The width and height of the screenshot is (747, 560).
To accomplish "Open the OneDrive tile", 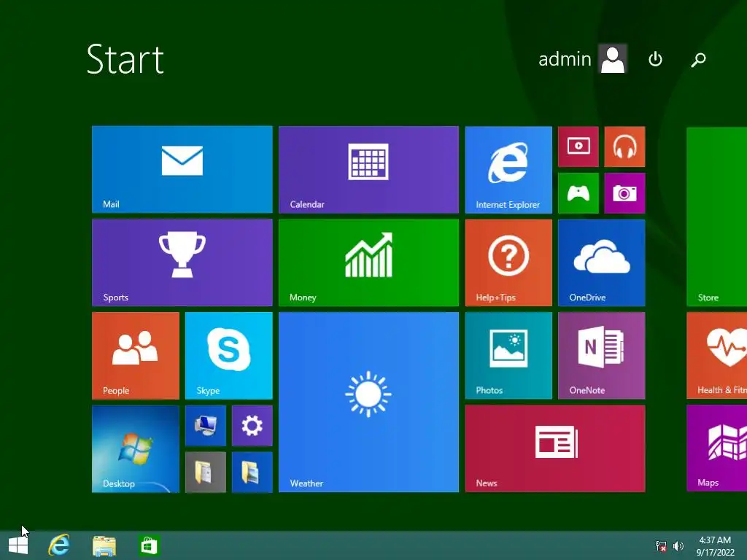I will click(601, 262).
